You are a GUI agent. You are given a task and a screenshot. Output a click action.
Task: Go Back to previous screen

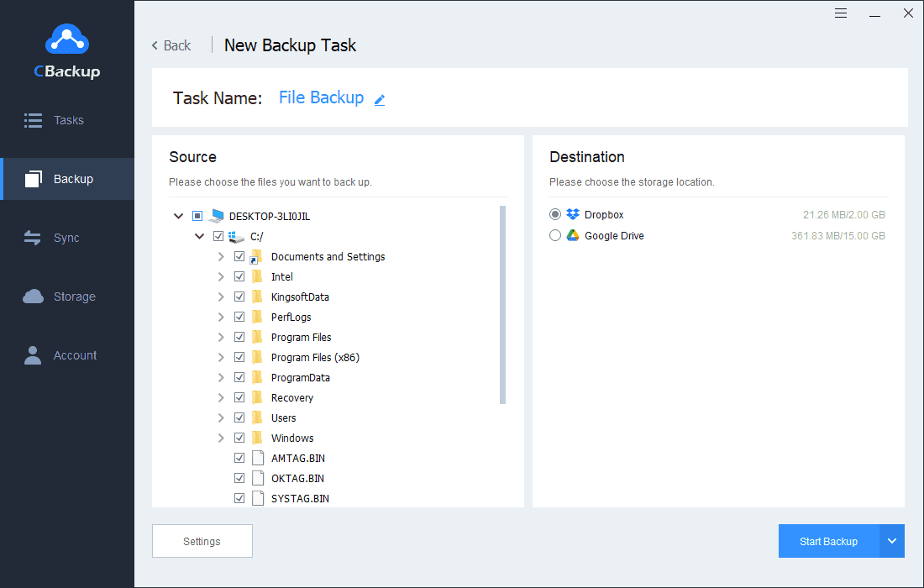click(x=171, y=45)
